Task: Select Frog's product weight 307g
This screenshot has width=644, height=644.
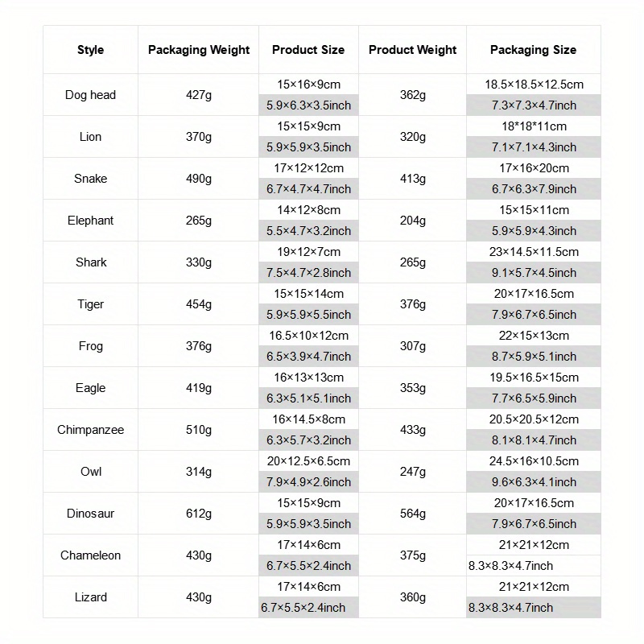Action: [x=412, y=346]
